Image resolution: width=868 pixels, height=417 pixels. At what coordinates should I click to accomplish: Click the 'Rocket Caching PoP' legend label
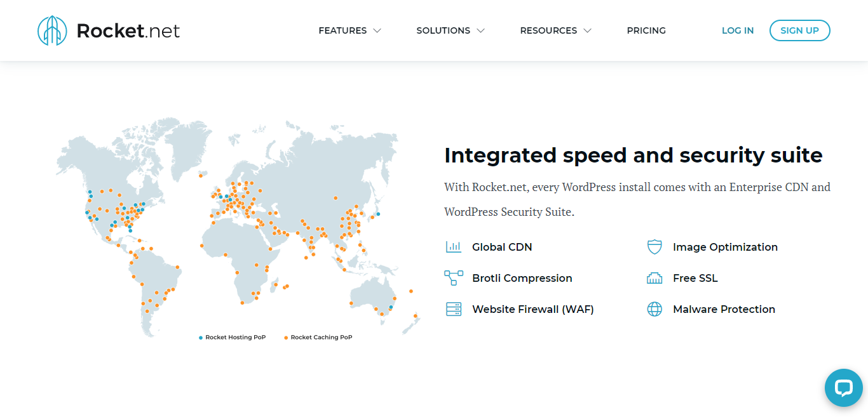pos(322,338)
